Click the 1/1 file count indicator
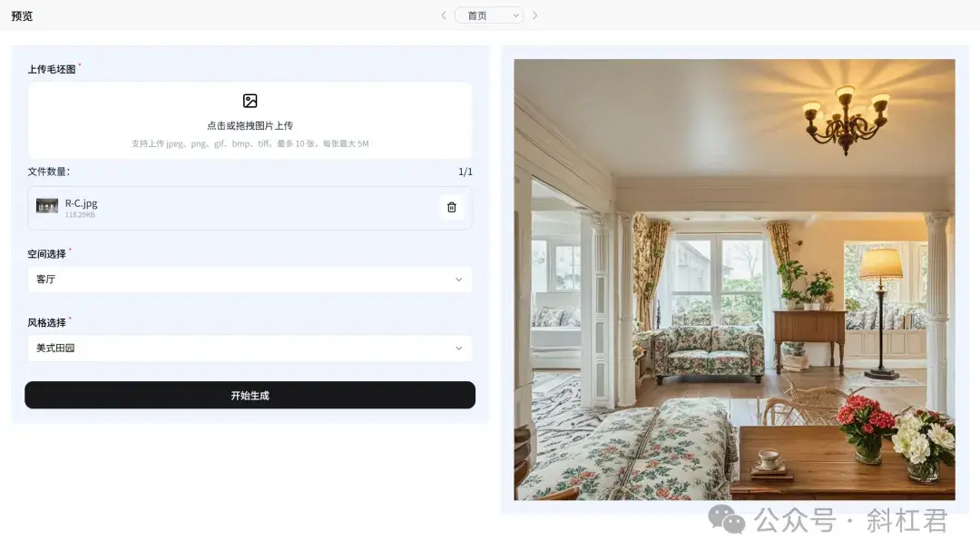Screen dimensions: 980x560 (465, 172)
